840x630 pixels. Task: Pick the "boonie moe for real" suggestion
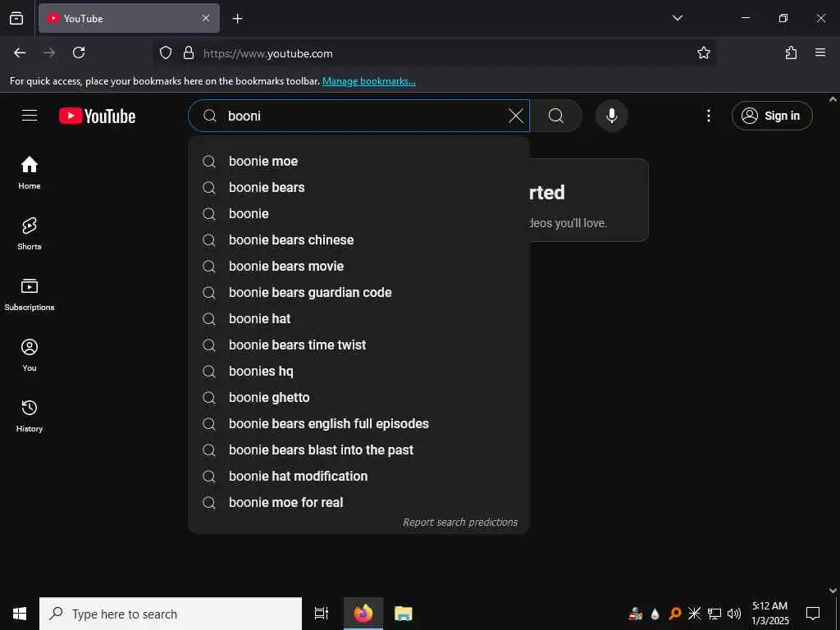359,503
